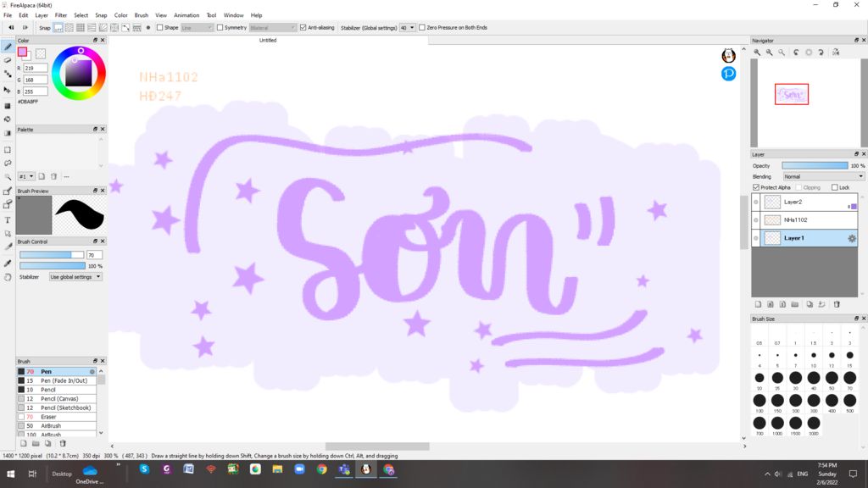
Task: Select the Bucket fill tool
Action: tap(8, 119)
